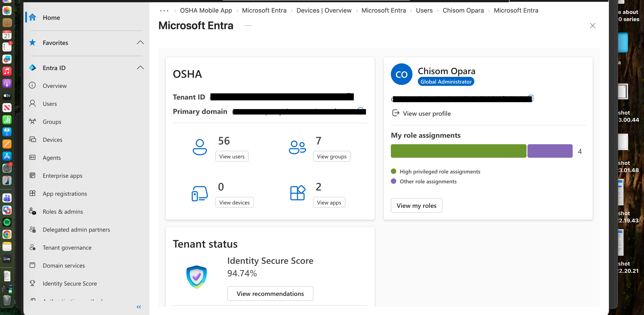Expand the breadcrumb ellipsis

164,11
